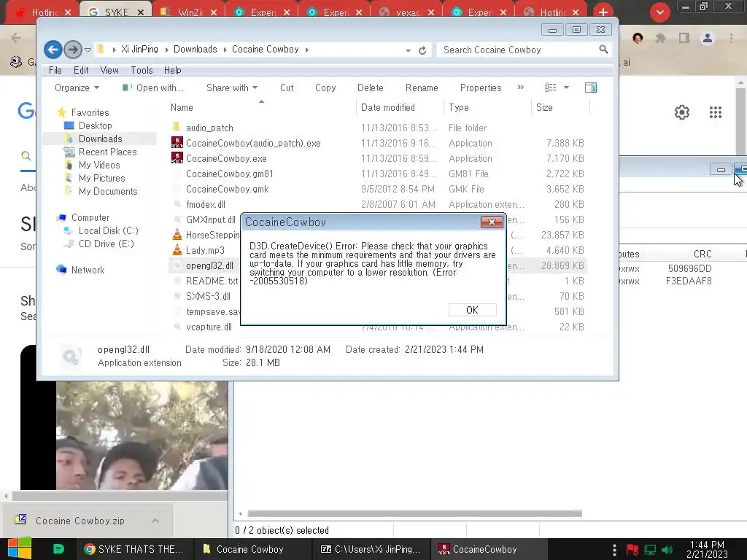Sort files by Date modified column
Screen dimensions: 747x560
click(388, 108)
